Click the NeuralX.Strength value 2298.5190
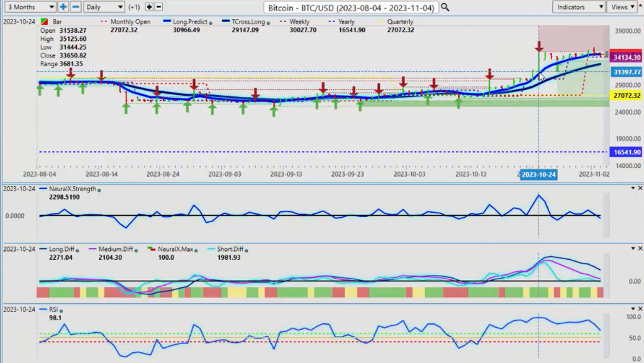Viewport: 644px width, 363px height. (x=64, y=197)
